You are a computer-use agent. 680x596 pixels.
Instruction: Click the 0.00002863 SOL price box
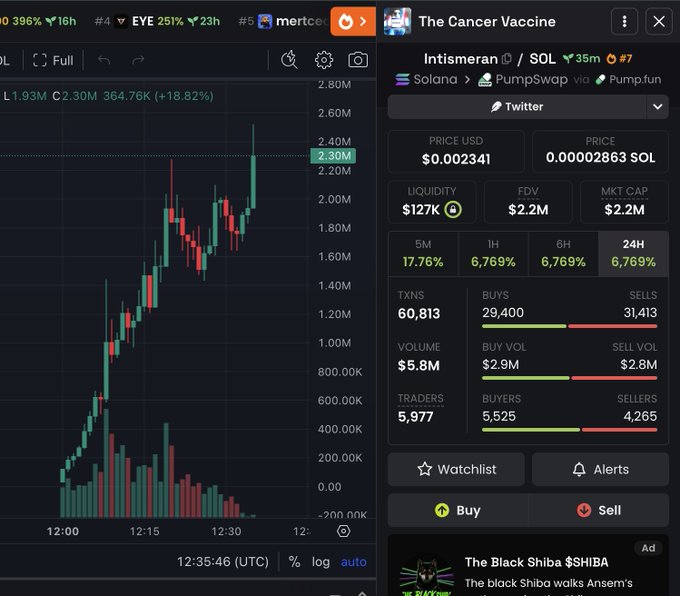click(x=600, y=151)
